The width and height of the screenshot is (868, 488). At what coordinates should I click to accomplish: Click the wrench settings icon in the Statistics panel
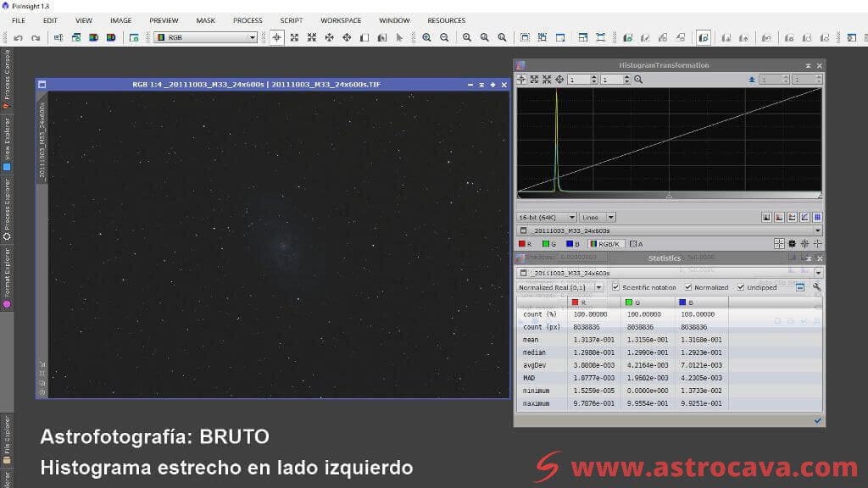click(817, 287)
